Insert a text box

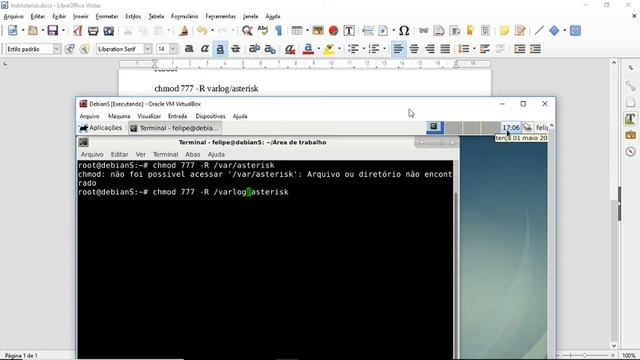pos(349,31)
